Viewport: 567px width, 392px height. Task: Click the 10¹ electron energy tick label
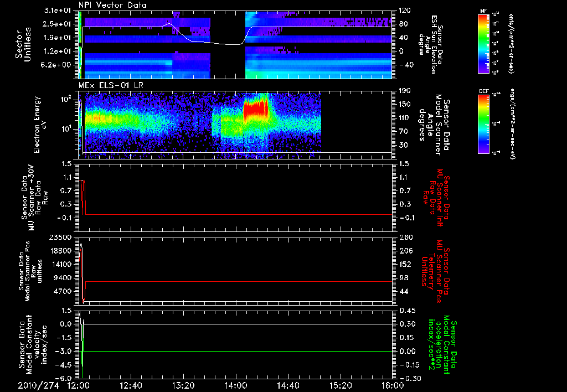[x=66, y=129]
